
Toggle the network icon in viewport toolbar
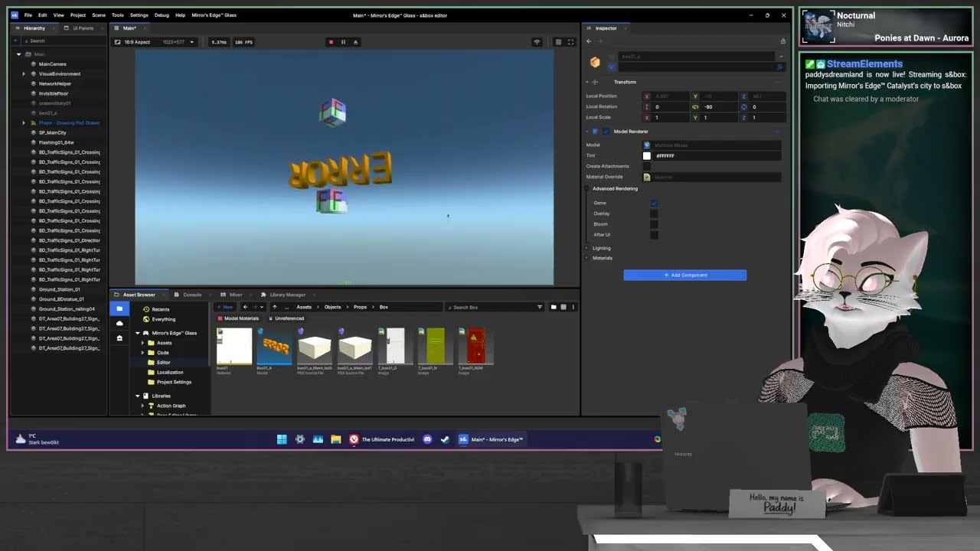(537, 42)
